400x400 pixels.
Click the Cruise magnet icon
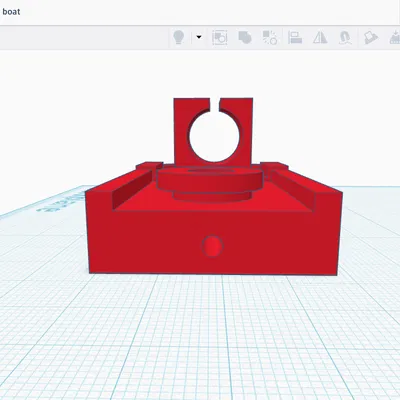click(345, 37)
